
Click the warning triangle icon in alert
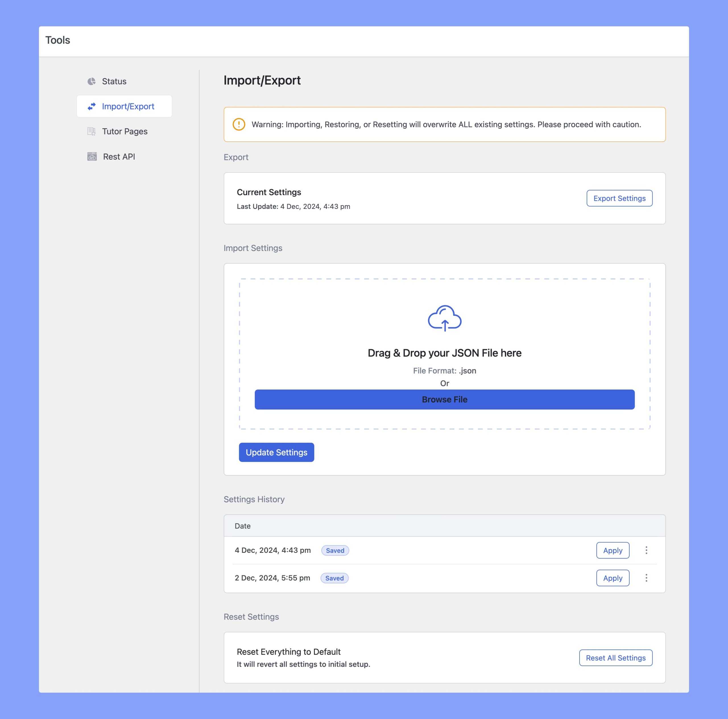tap(239, 124)
